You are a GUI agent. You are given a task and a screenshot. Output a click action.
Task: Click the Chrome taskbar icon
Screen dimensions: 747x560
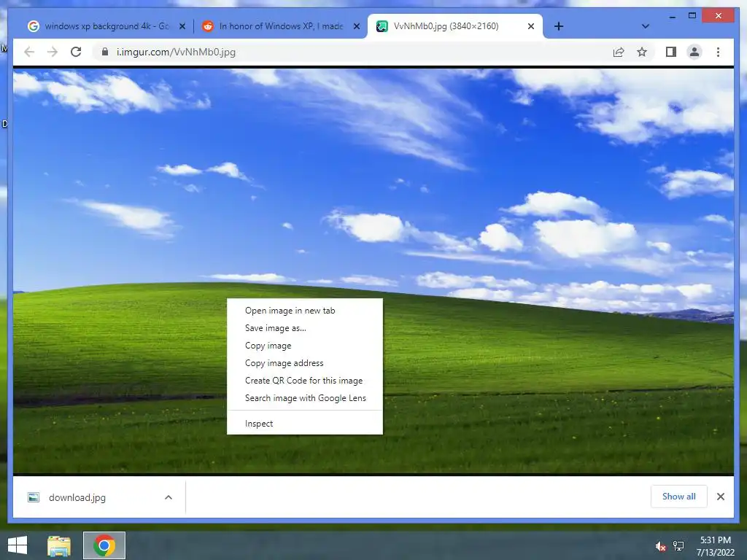click(104, 545)
